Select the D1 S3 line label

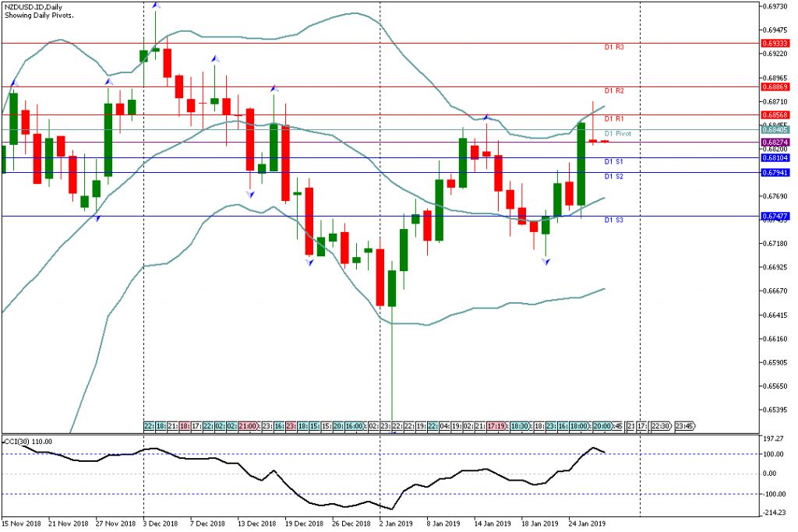pyautogui.click(x=614, y=220)
